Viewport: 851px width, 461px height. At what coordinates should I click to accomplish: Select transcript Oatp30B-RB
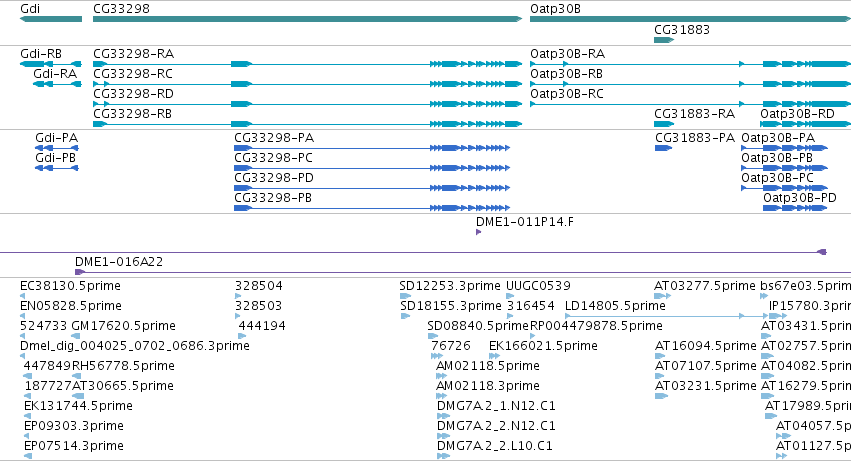click(x=567, y=74)
